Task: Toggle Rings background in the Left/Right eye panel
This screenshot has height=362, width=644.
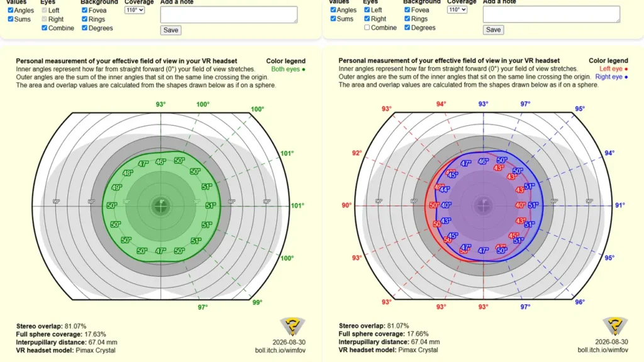Action: coord(407,18)
